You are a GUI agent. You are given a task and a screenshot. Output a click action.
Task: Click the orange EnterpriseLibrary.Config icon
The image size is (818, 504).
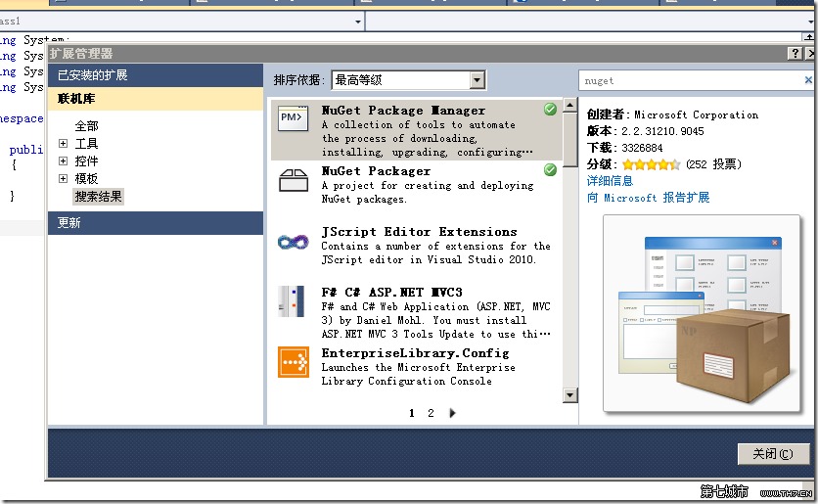[294, 361]
